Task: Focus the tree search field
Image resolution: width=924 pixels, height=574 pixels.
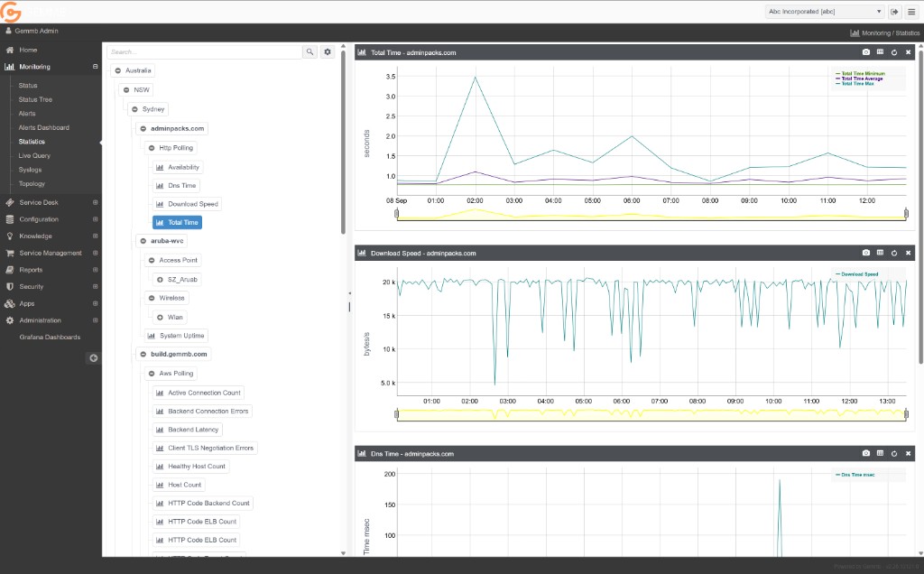Action: 205,51
